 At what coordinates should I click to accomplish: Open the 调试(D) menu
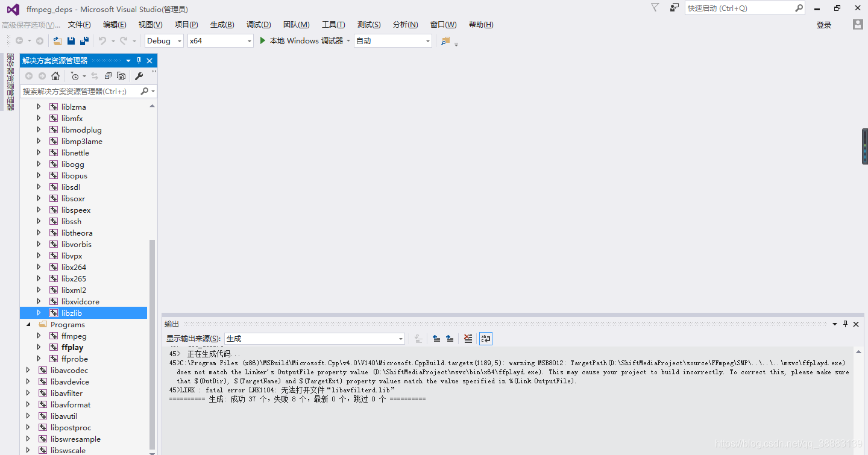click(259, 25)
